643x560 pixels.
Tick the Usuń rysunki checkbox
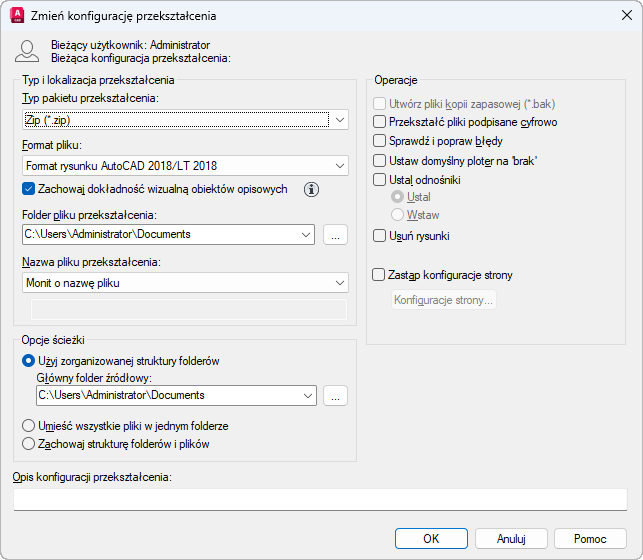(379, 236)
